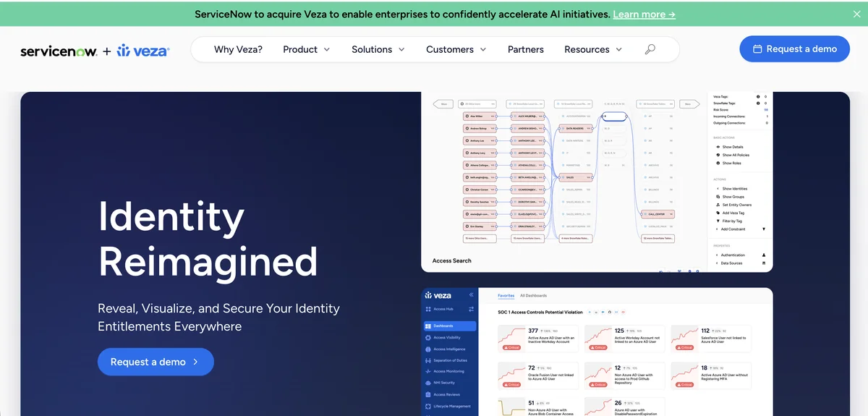
Task: Click the Access Search screenshot caption
Action: (x=452, y=260)
